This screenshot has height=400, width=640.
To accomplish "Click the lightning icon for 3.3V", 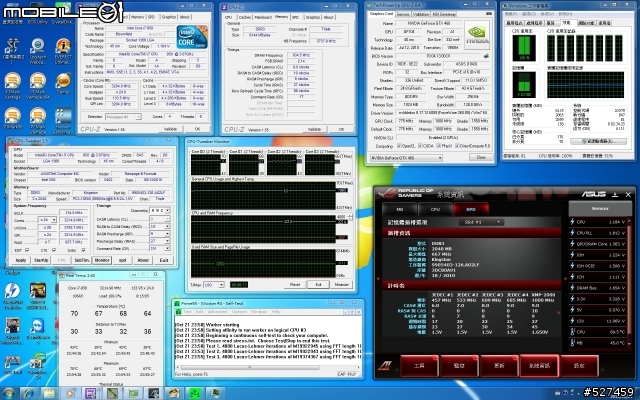I will click(572, 299).
